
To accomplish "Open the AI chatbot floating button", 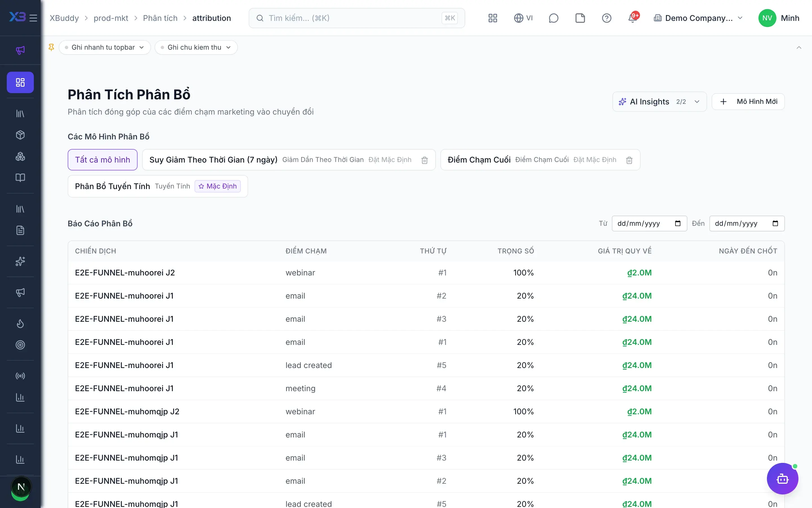I will 782,479.
